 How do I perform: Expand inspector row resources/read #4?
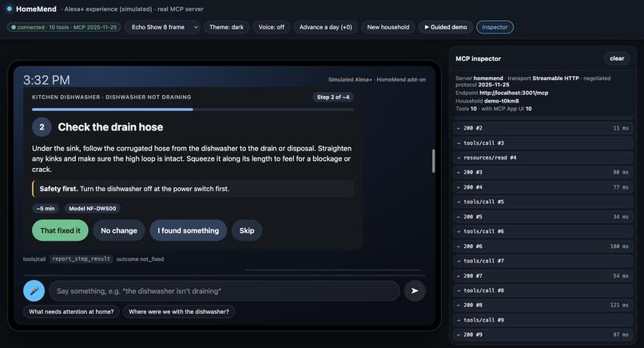click(543, 158)
